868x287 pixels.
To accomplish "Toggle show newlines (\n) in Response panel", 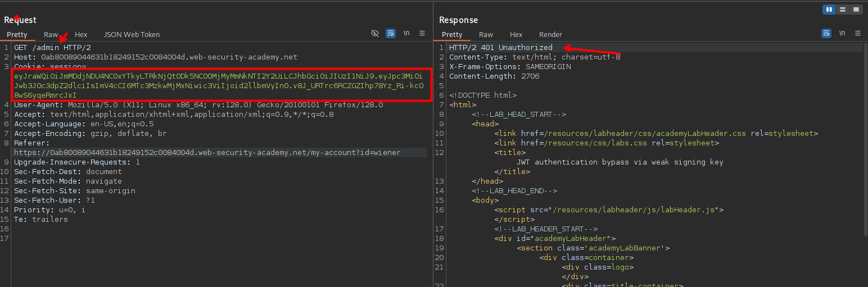I will pyautogui.click(x=842, y=34).
